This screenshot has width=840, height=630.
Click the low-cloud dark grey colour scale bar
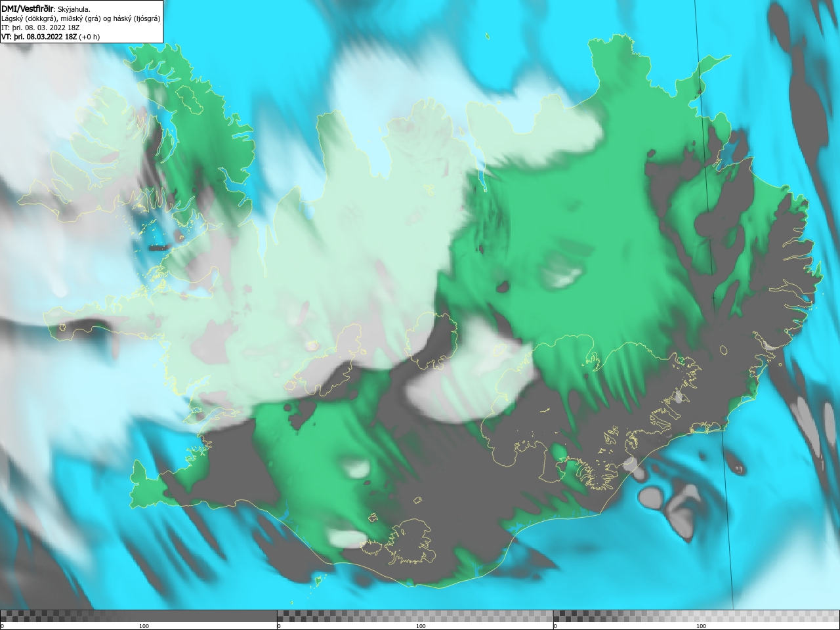click(138, 616)
